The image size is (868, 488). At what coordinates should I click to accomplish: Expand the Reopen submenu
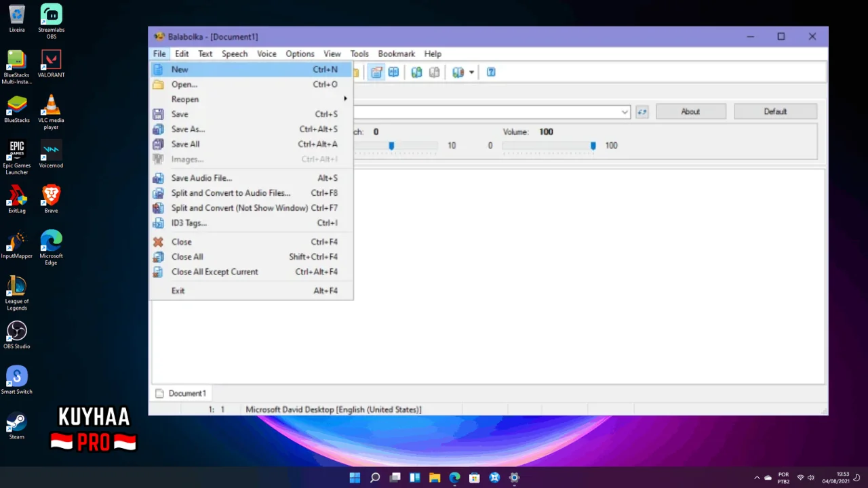coord(252,99)
